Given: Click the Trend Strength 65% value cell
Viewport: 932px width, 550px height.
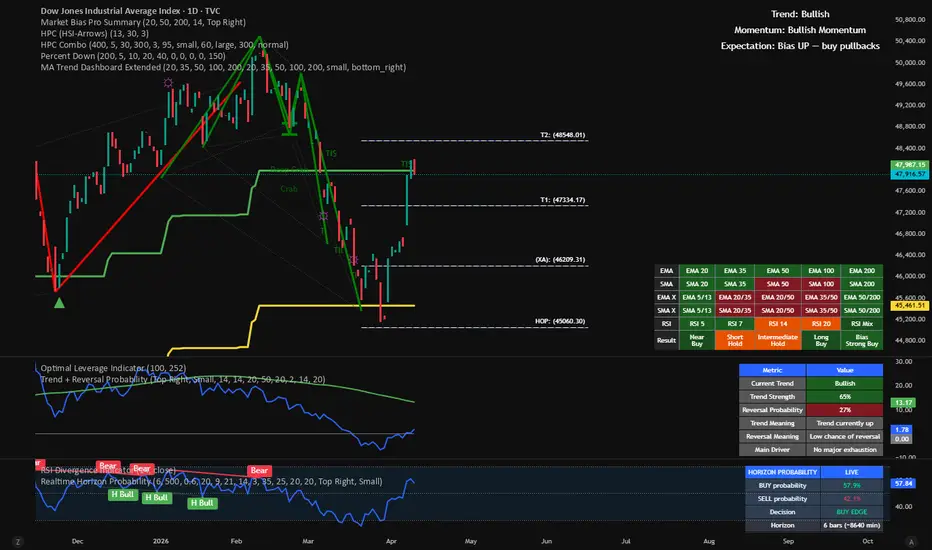Looking at the screenshot, I should pyautogui.click(x=845, y=397).
